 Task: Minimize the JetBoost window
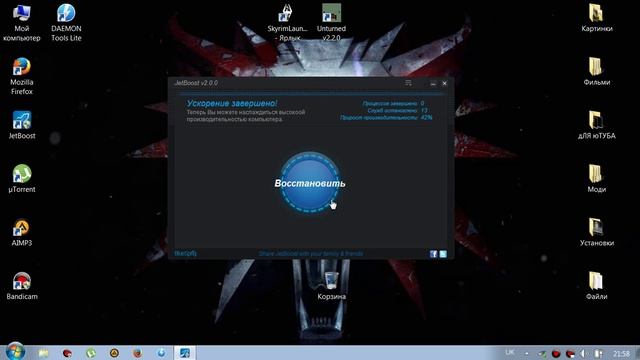[433, 83]
